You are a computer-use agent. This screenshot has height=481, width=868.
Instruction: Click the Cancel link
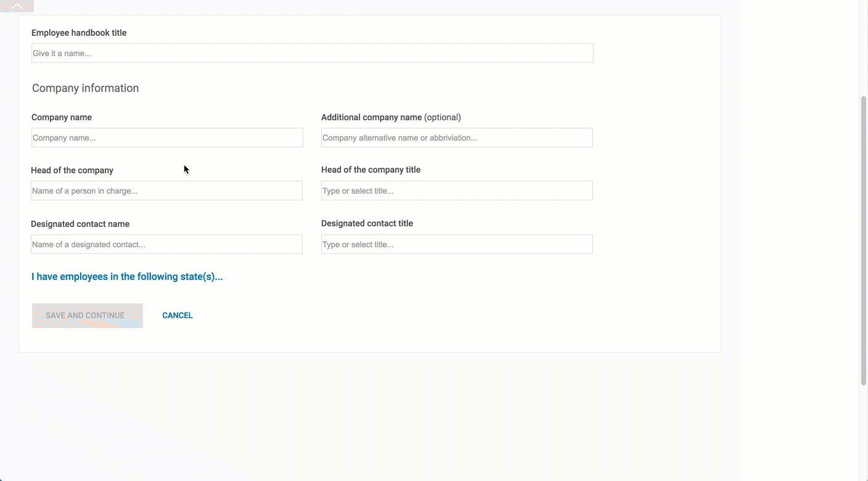[x=178, y=315]
